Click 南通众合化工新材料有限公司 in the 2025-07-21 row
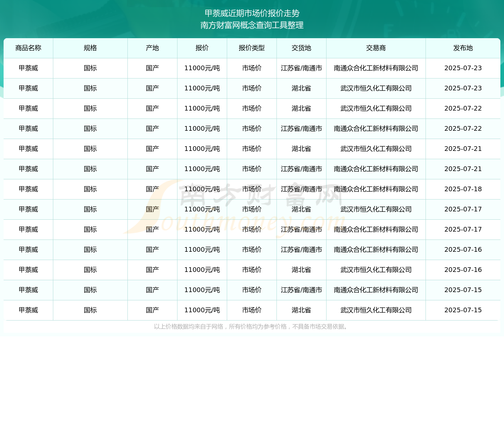504x434 pixels. click(x=376, y=169)
